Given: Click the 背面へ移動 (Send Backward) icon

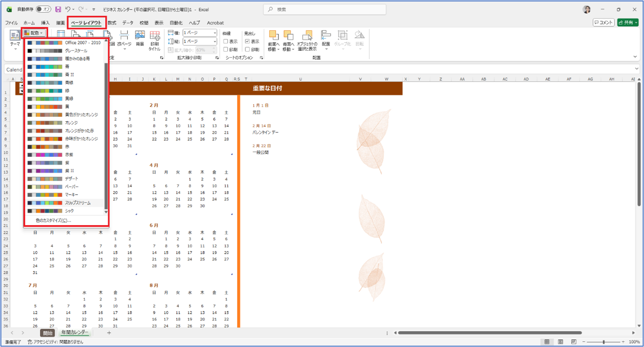Looking at the screenshot, I should (288, 40).
